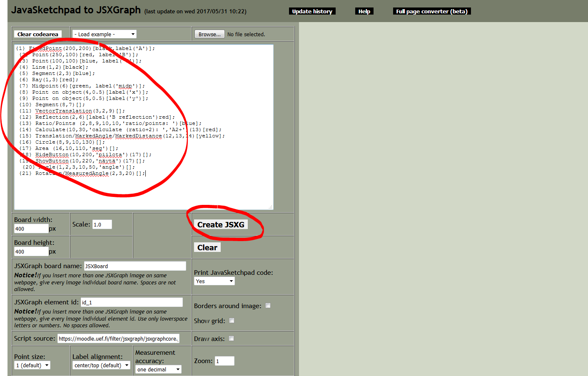Viewport: 588px width, 376px height.
Task: Toggle the Show grid checkbox
Action: (232, 320)
